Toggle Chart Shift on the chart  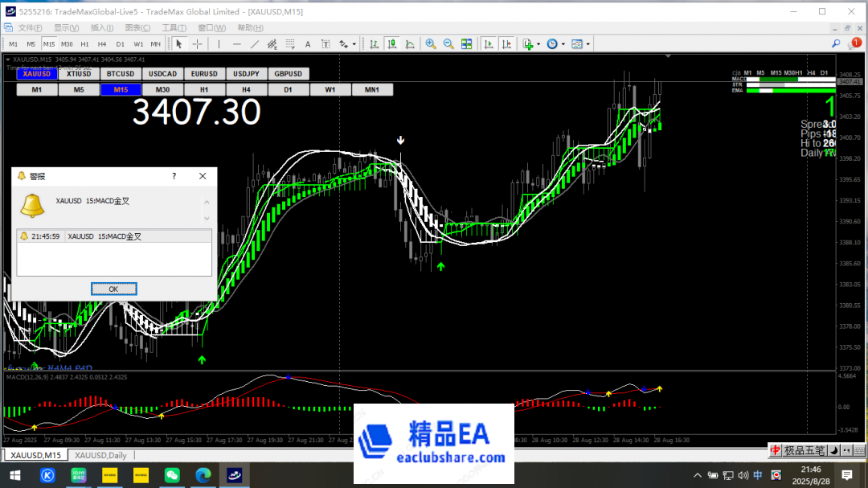[506, 43]
